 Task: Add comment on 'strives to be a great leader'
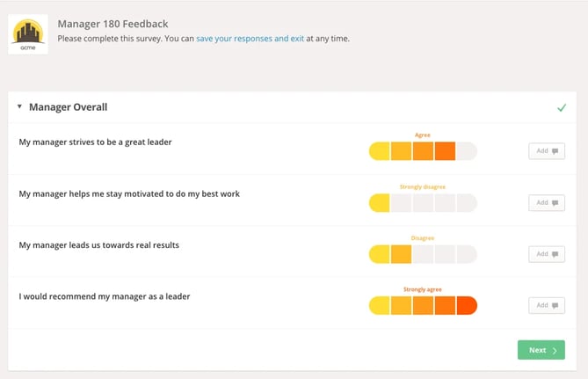click(x=546, y=151)
